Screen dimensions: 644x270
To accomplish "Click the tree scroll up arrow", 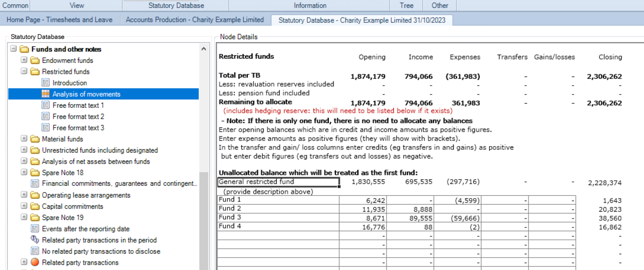I will point(203,49).
